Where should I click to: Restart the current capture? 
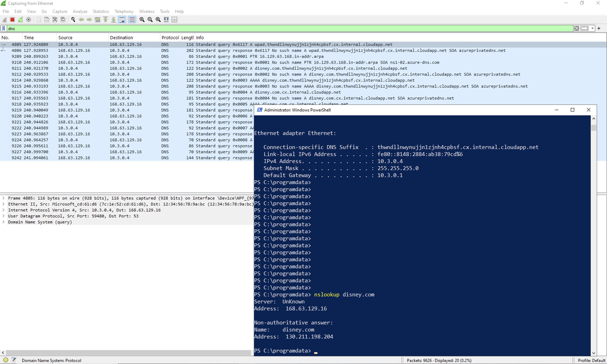tap(20, 20)
